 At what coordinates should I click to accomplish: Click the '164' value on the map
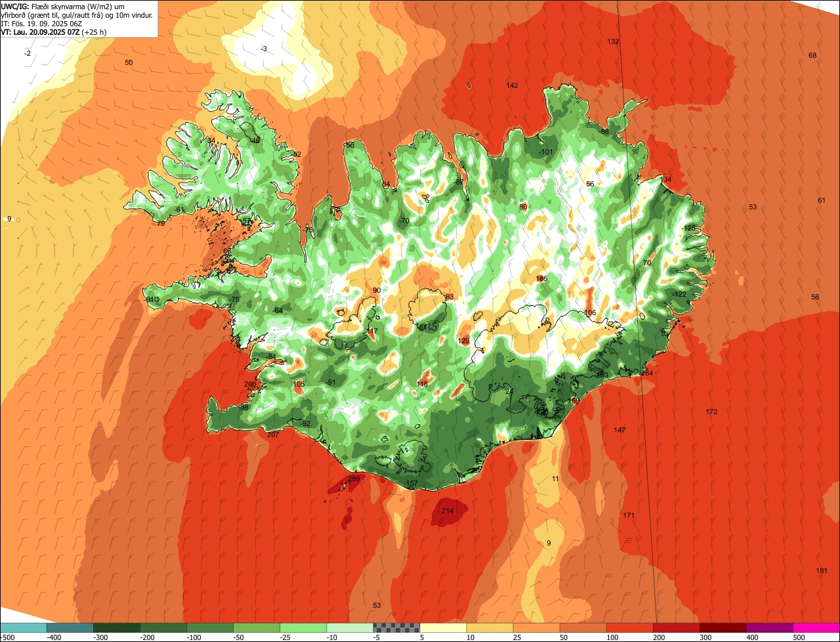pos(647,374)
